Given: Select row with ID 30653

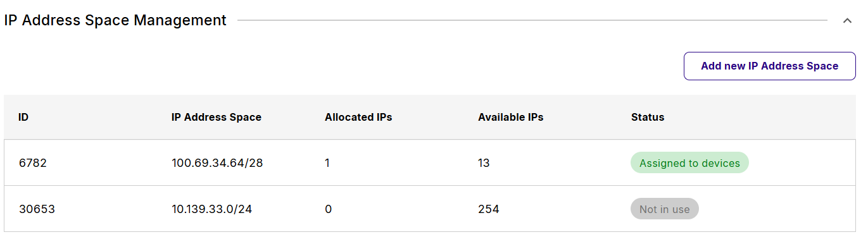Looking at the screenshot, I should (430, 209).
